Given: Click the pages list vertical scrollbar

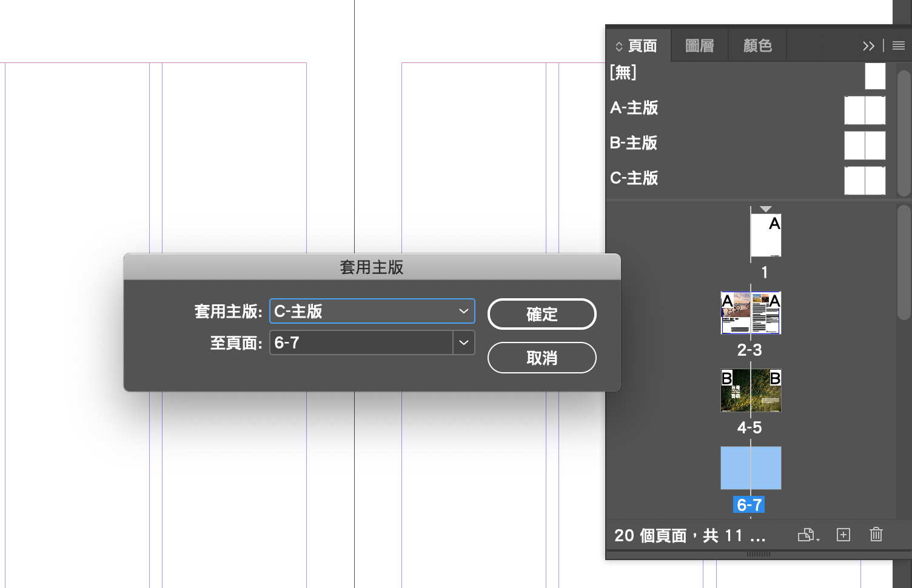Looking at the screenshot, I should 904,262.
